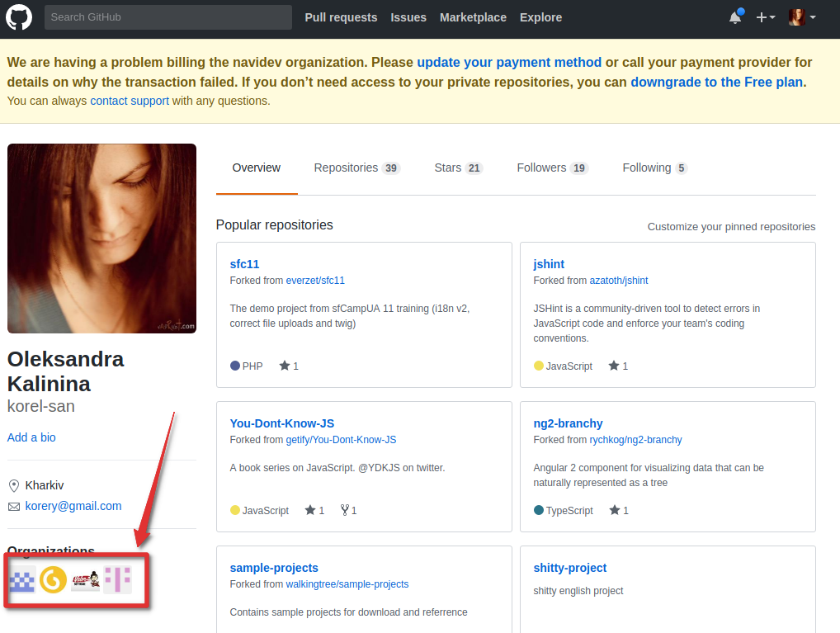Open the yellow swirl organization avatar

(x=52, y=579)
